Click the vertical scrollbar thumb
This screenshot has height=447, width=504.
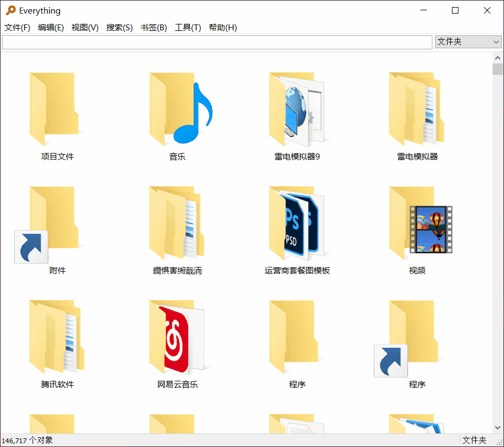point(497,69)
